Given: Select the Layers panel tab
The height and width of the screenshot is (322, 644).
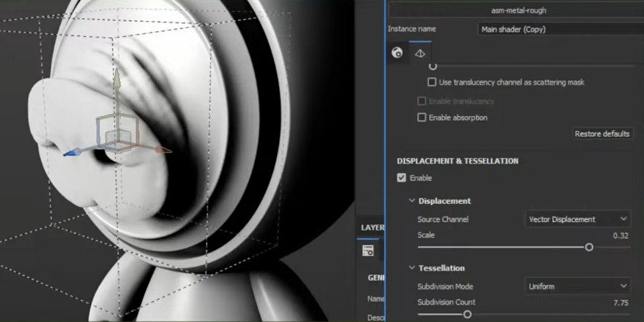Looking at the screenshot, I should coord(372,227).
